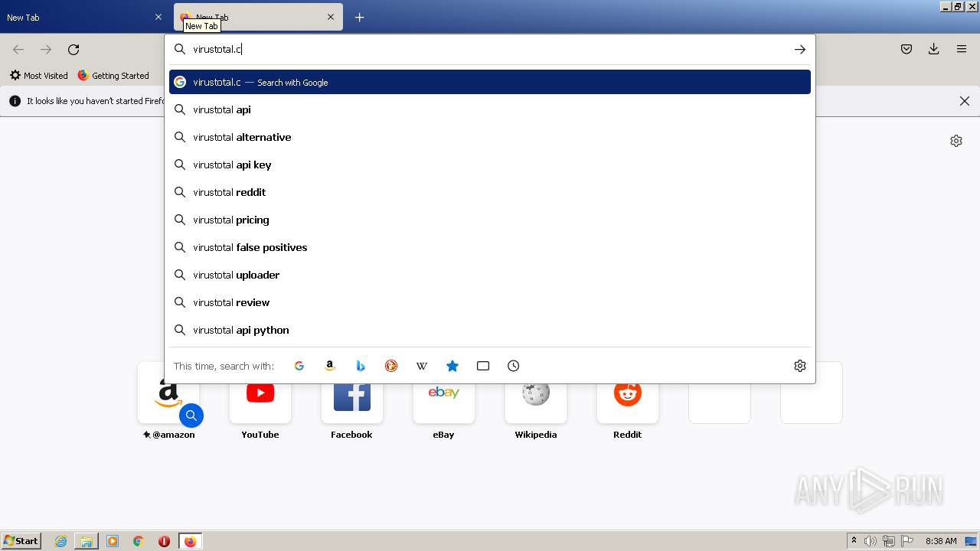The height and width of the screenshot is (551, 980).
Task: Search history via clock icon
Action: 514,366
